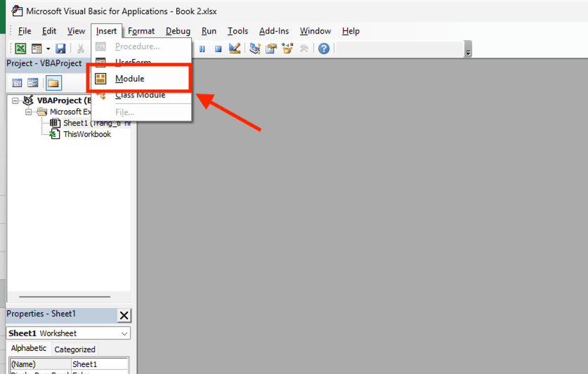Choose UserForm from the Insert menu

pyautogui.click(x=141, y=62)
